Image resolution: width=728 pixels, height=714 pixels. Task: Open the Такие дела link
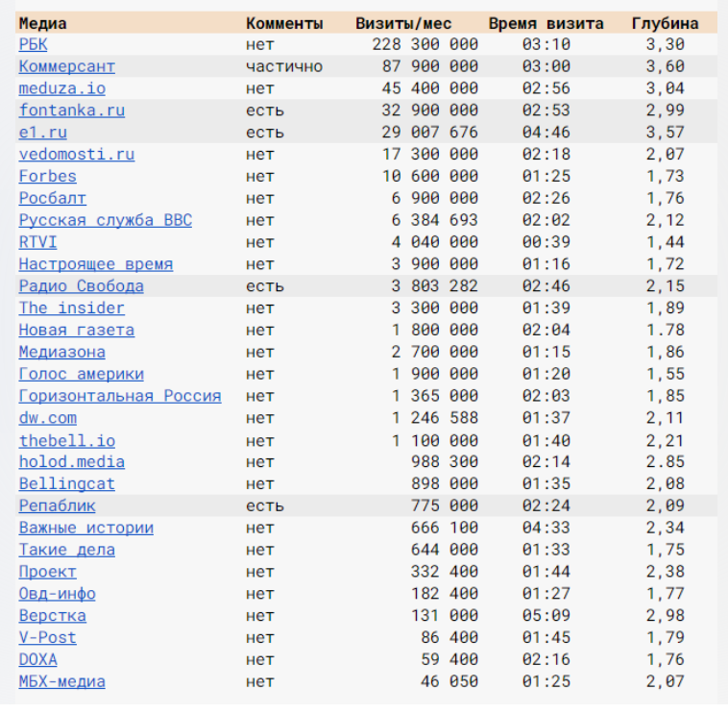coord(67,550)
